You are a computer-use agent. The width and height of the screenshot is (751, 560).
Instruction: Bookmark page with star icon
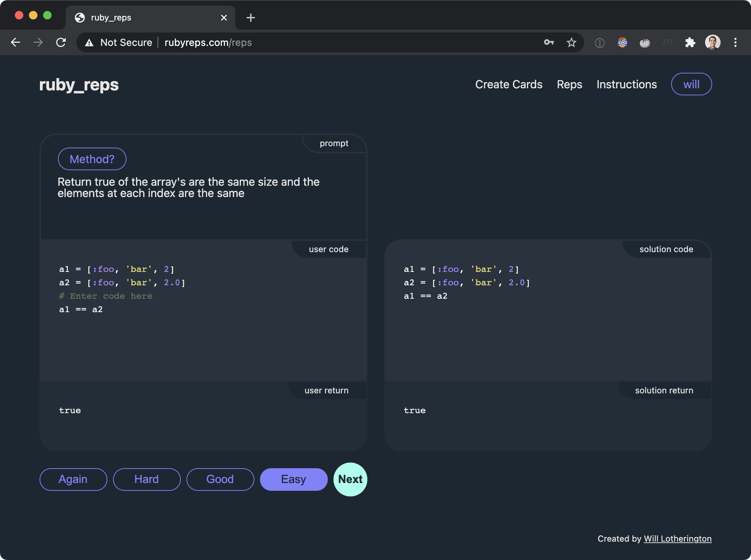[x=571, y=43]
